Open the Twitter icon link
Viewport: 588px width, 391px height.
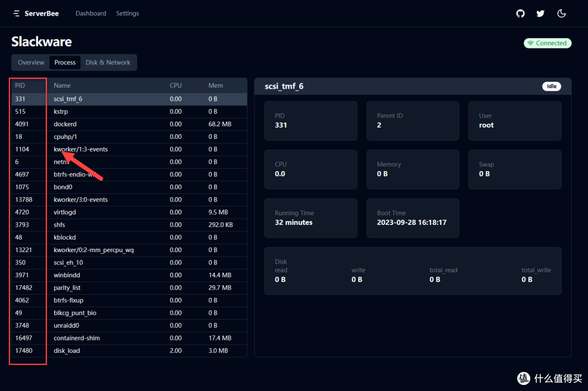(540, 14)
